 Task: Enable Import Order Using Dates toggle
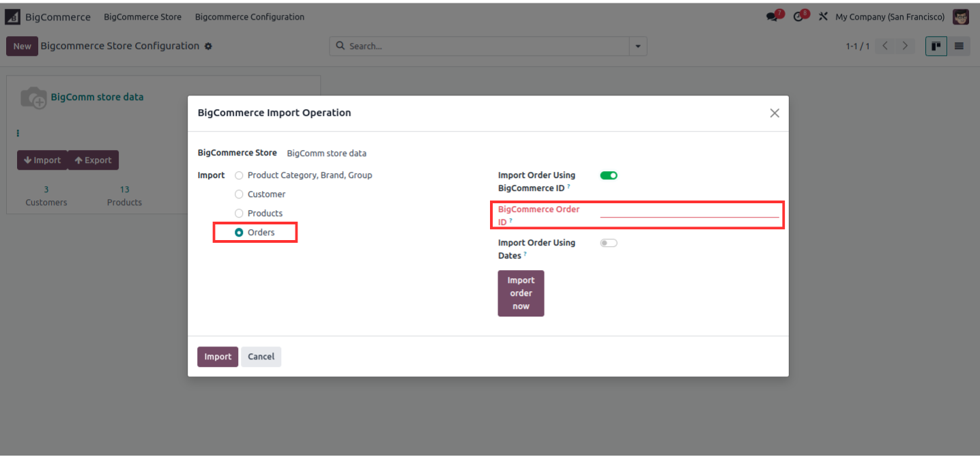(609, 243)
